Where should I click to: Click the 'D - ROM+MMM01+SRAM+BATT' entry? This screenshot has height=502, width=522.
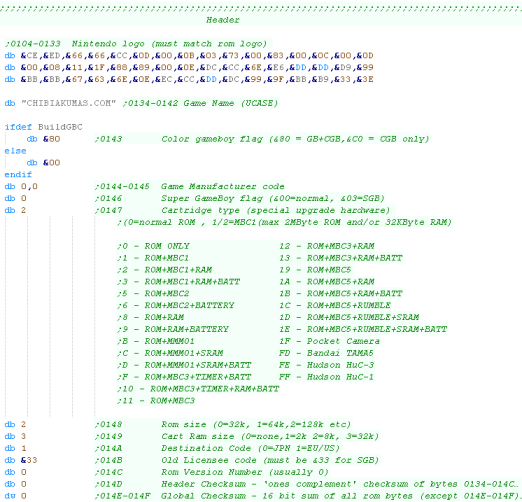tap(184, 365)
